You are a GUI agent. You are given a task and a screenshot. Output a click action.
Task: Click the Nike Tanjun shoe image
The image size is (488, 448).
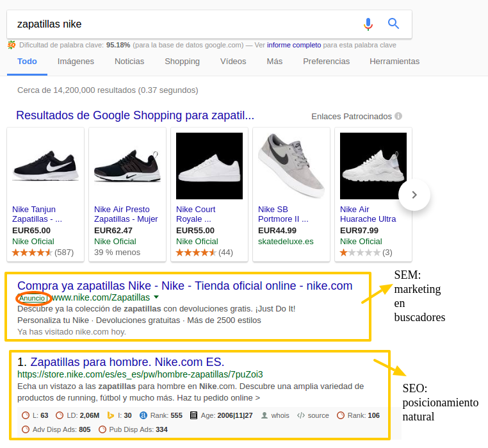pos(45,165)
